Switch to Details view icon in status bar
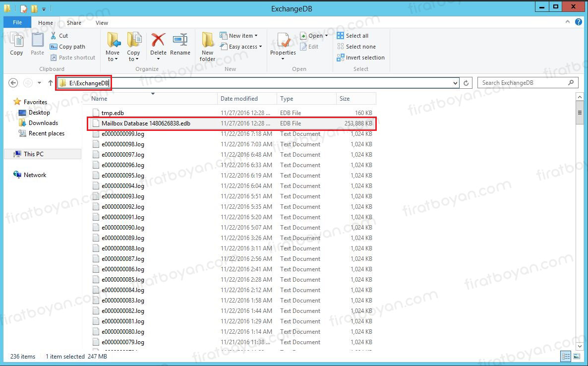 pos(566,356)
